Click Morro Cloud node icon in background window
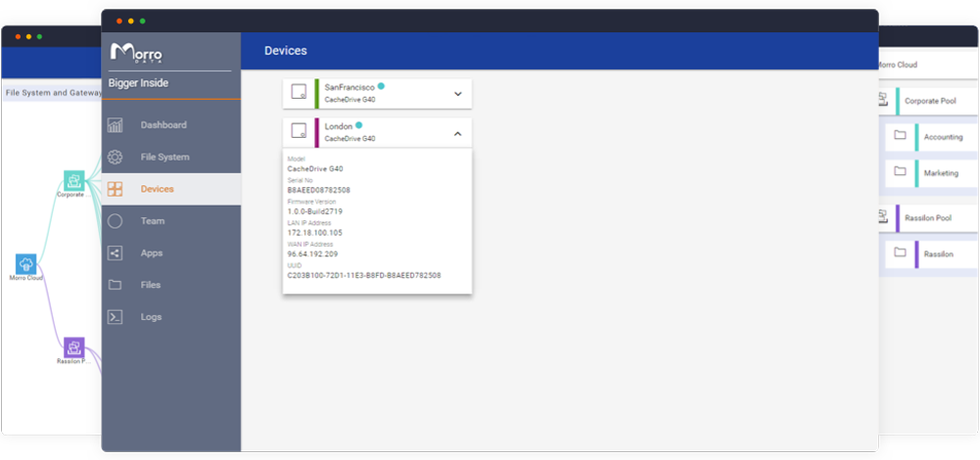 click(25, 263)
